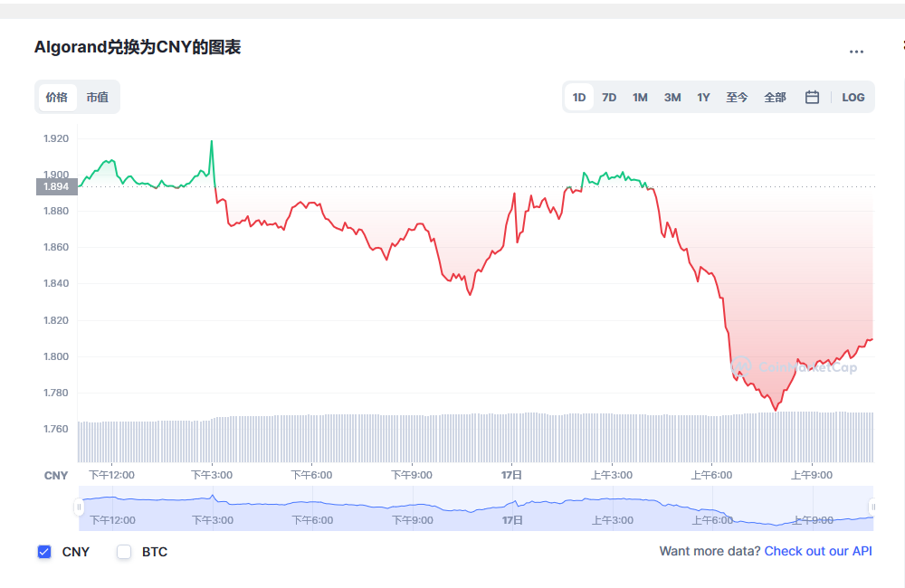Click the CNY axis unit label
905x588 pixels.
(56, 476)
